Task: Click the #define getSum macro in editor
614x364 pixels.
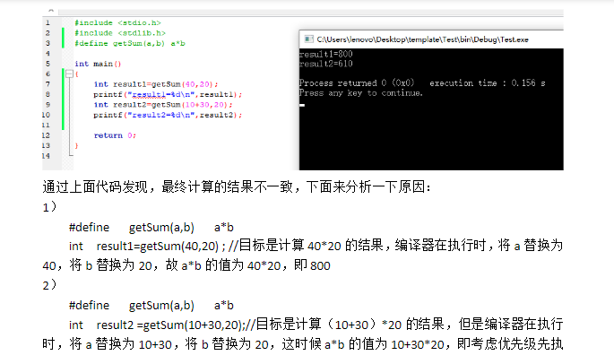Action: pyautogui.click(x=129, y=43)
